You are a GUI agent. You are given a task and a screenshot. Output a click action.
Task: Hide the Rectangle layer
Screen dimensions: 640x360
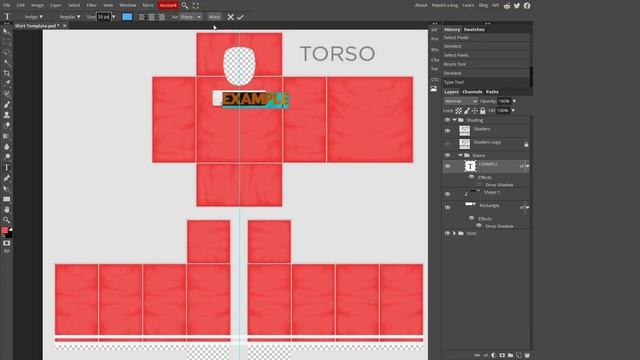[x=447, y=207]
